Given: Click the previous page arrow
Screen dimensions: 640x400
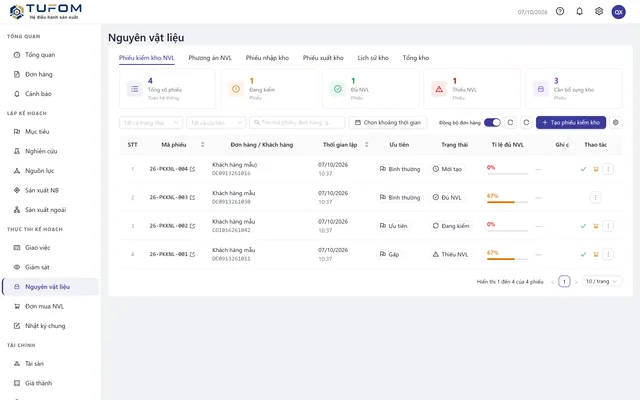Looking at the screenshot, I should [553, 282].
